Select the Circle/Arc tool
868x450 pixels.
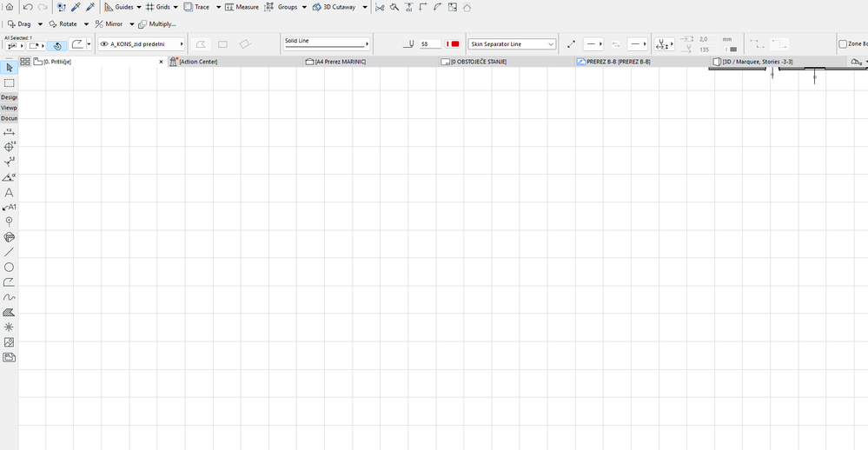pos(9,268)
